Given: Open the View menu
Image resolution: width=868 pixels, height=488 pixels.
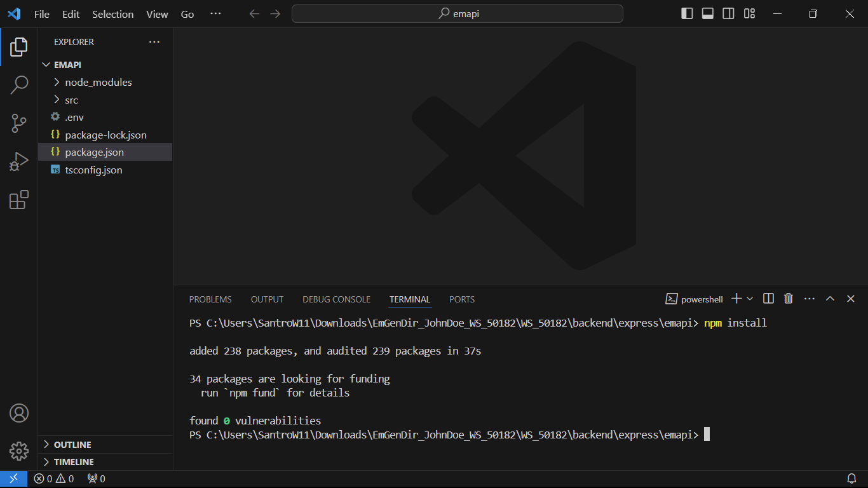Looking at the screenshot, I should tap(157, 14).
